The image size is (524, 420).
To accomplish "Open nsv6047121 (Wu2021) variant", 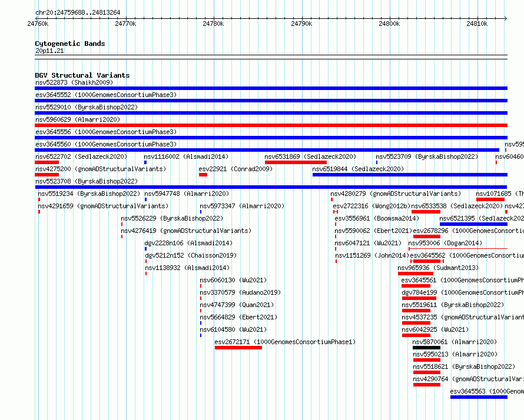I will click(368, 243).
